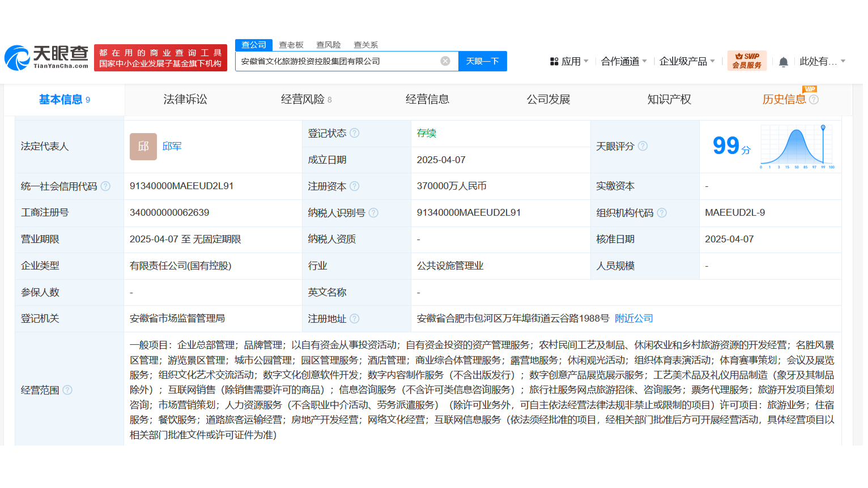
Task: Select the 查公司 search tab
Action: [x=254, y=45]
